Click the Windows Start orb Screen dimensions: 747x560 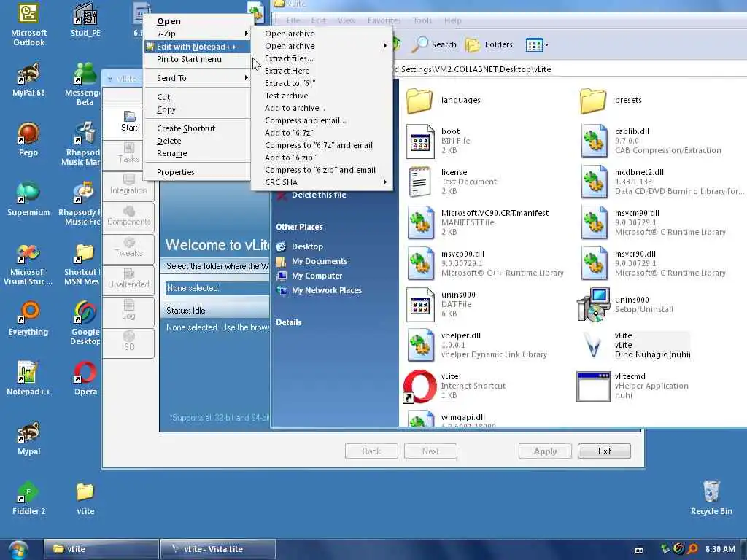[x=18, y=549]
